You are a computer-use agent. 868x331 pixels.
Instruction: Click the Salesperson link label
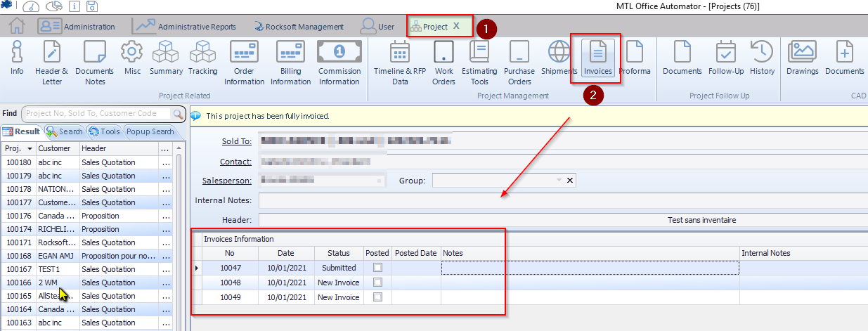(227, 181)
